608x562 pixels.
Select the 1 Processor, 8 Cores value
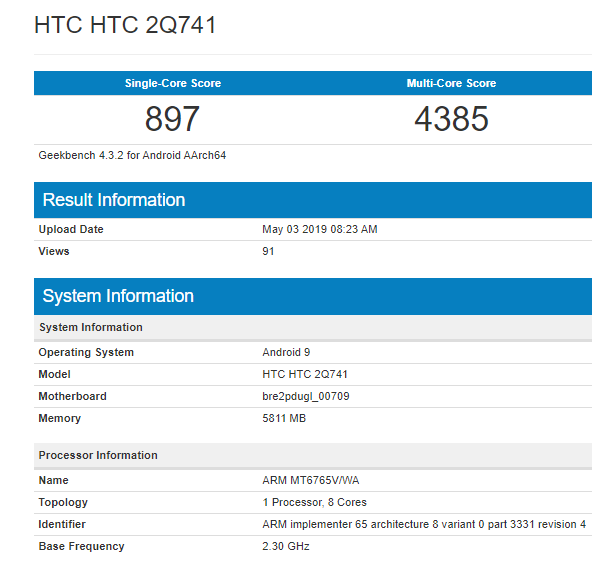[314, 502]
